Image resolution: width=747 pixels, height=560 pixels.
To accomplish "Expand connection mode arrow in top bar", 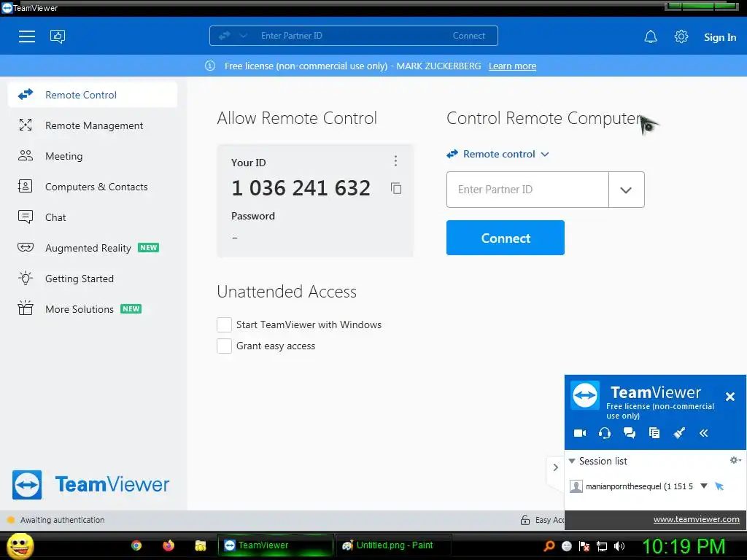I will point(244,36).
